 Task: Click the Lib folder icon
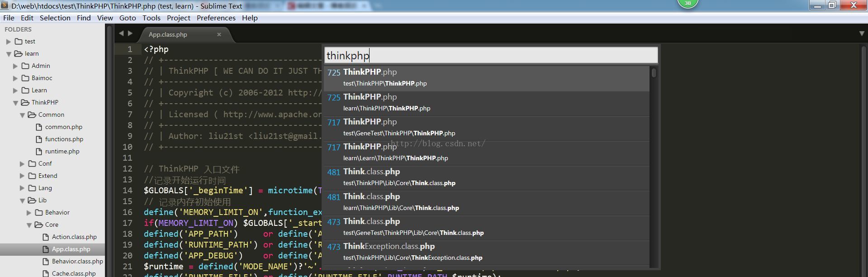point(32,200)
